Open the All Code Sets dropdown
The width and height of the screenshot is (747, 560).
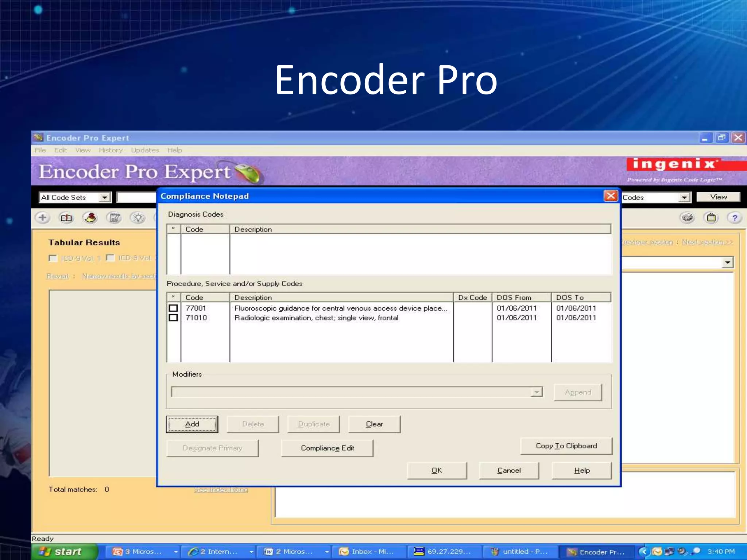point(105,197)
